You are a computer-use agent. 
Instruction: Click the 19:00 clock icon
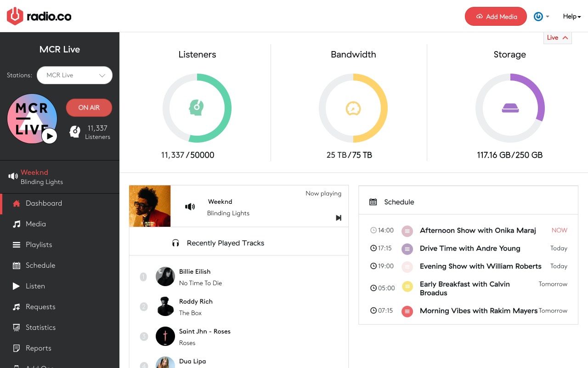tap(373, 266)
